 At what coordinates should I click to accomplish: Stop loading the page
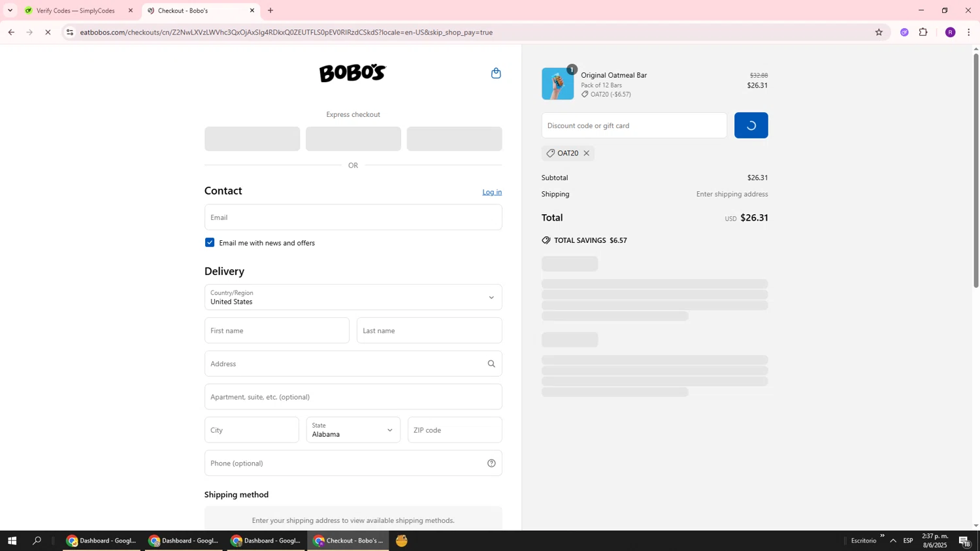tap(48, 32)
